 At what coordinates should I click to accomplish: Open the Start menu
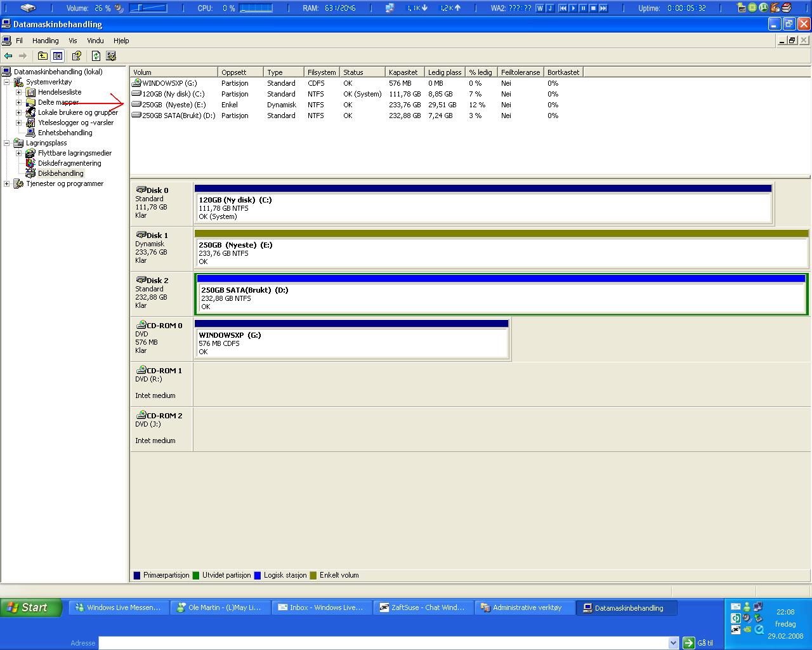point(31,607)
